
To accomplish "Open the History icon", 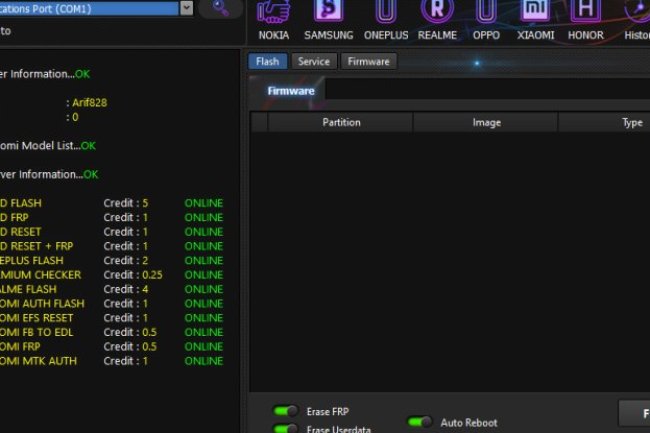I will [x=637, y=20].
